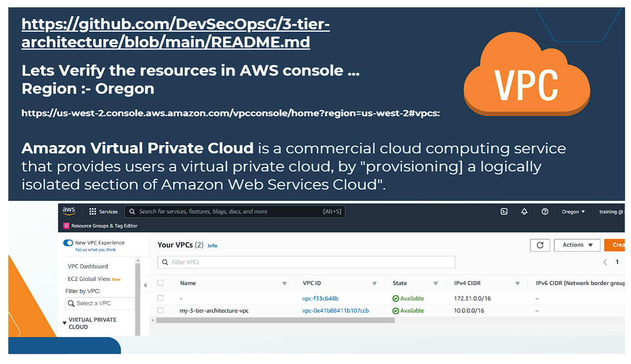
Task: Click the orange VPC cloud graphic
Action: (x=526, y=74)
